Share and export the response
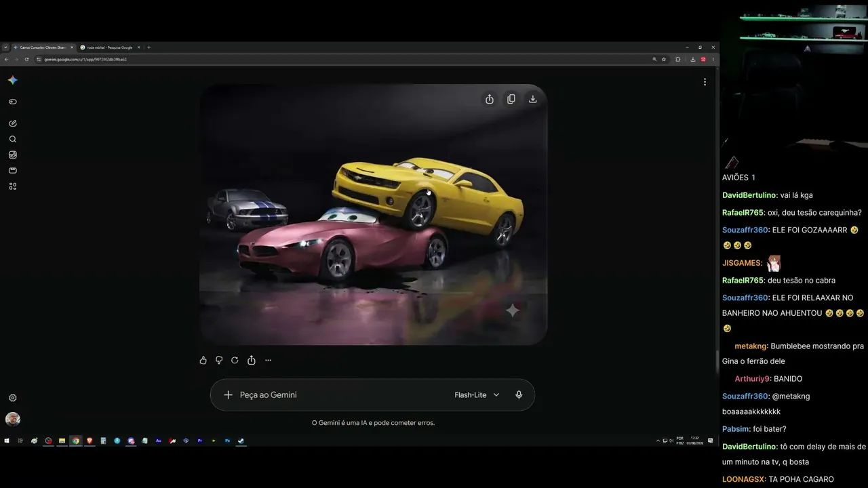This screenshot has width=868, height=488. (x=252, y=360)
